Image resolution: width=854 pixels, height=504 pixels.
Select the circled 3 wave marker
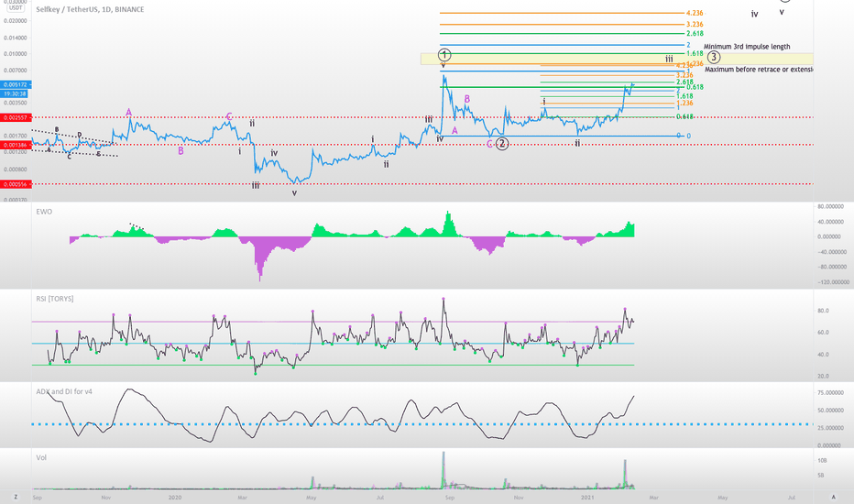pyautogui.click(x=714, y=57)
